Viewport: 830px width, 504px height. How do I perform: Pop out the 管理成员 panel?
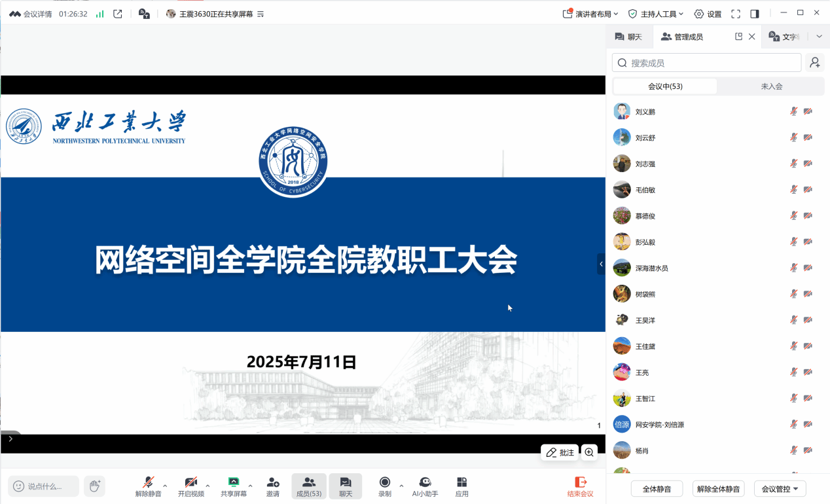738,37
